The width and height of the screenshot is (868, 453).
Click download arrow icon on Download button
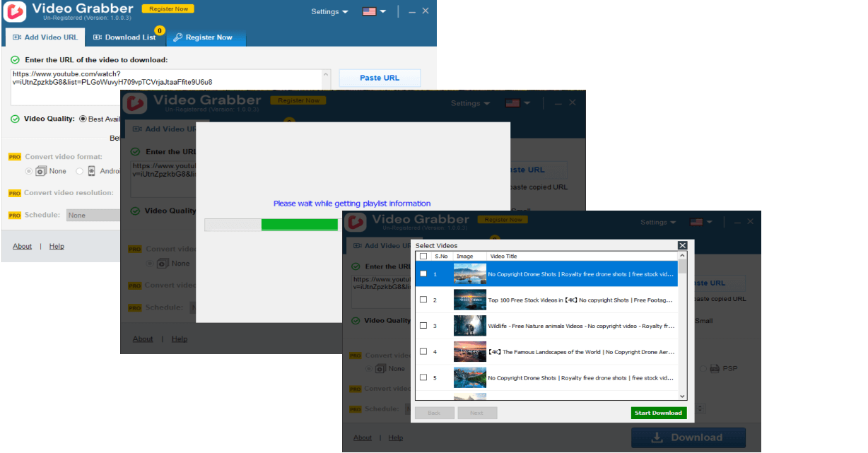[657, 437]
